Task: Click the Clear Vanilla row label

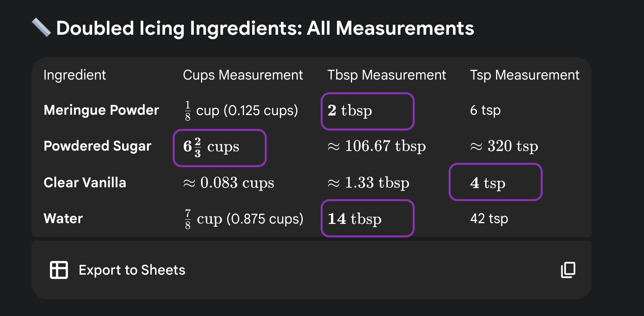Action: click(x=85, y=182)
